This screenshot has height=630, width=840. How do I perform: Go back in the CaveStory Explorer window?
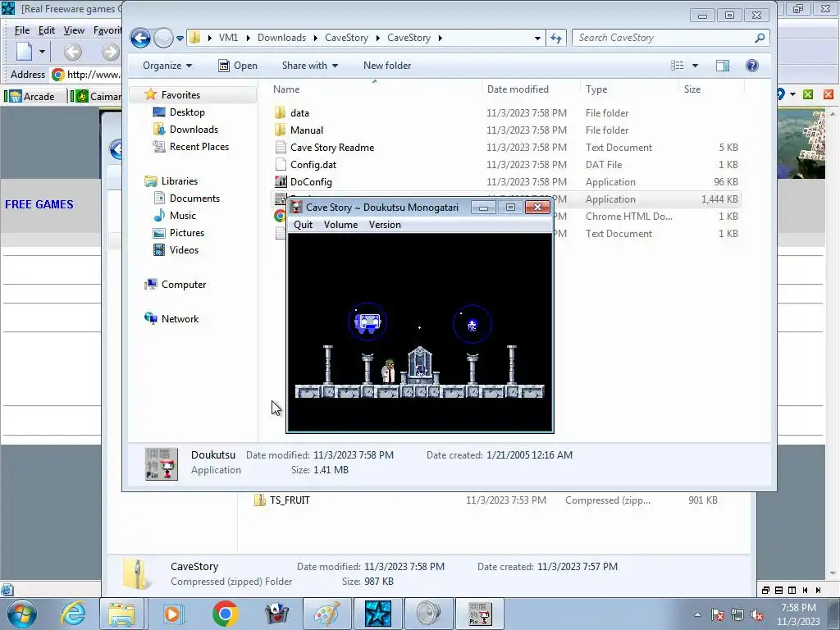pos(140,38)
